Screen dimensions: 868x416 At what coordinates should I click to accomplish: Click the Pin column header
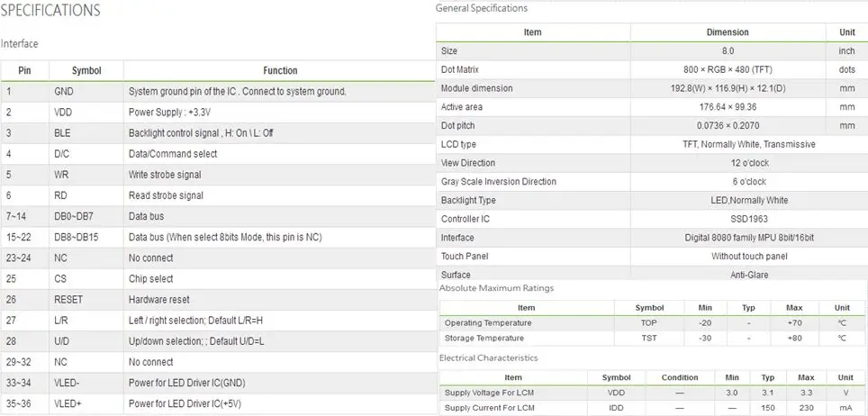25,70
